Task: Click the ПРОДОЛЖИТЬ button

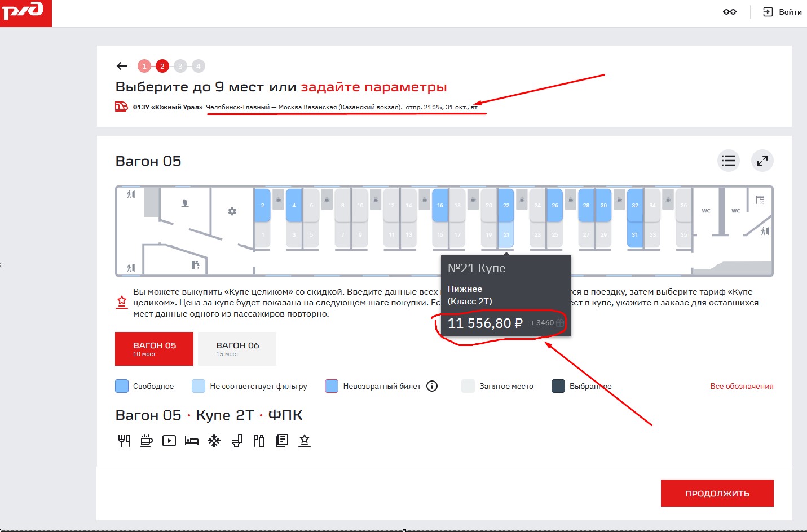Action: pyautogui.click(x=717, y=493)
